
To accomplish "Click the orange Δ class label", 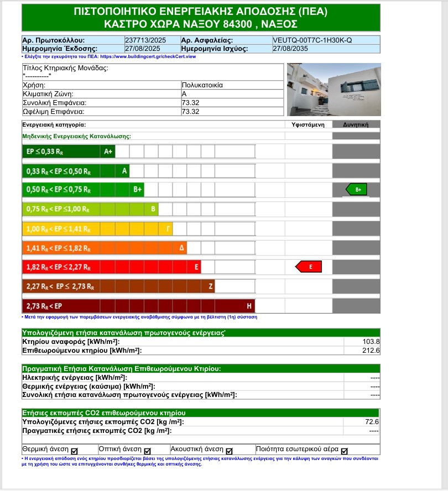I will coord(182,248).
